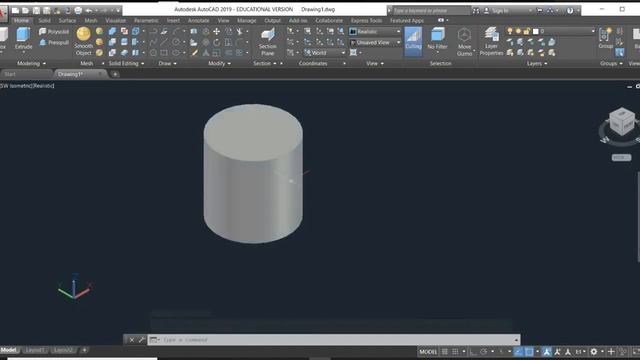Click the Move tool in Modify panel
Image resolution: width=640 pixels, height=360 pixels.
(216, 31)
